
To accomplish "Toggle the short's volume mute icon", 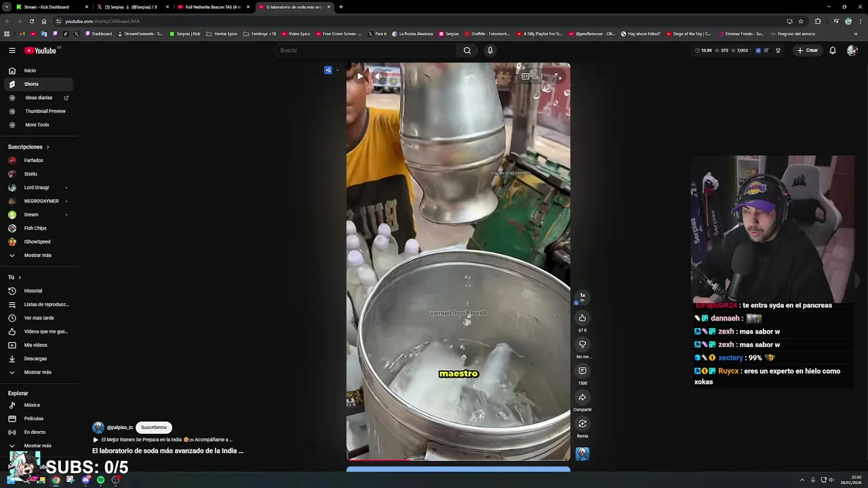I will click(x=380, y=77).
